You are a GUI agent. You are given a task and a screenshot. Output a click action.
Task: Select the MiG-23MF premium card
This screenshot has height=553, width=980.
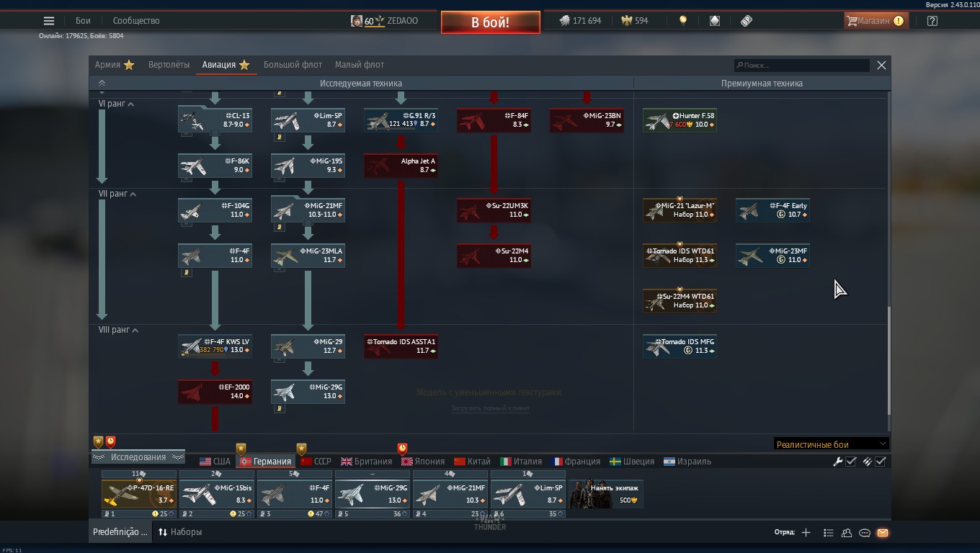(x=772, y=256)
